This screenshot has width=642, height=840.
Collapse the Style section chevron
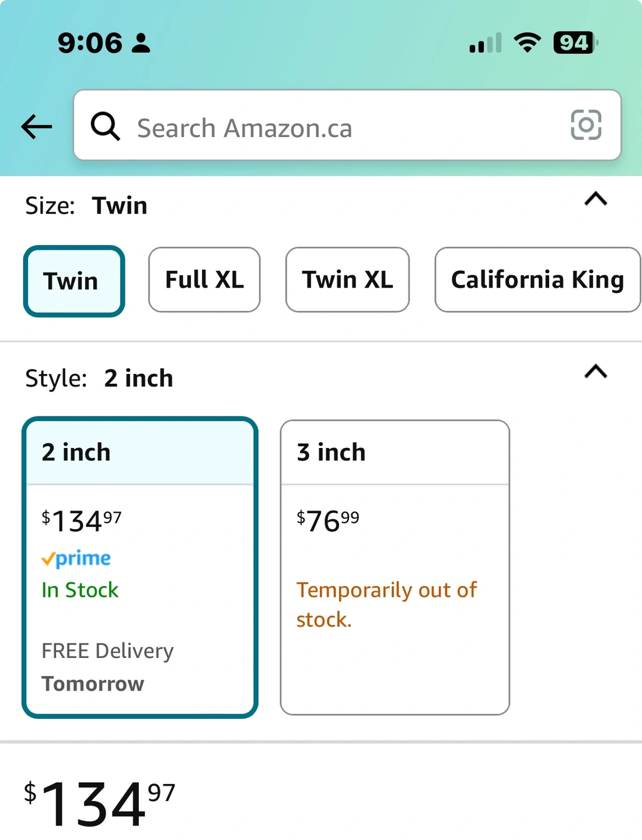[595, 372]
